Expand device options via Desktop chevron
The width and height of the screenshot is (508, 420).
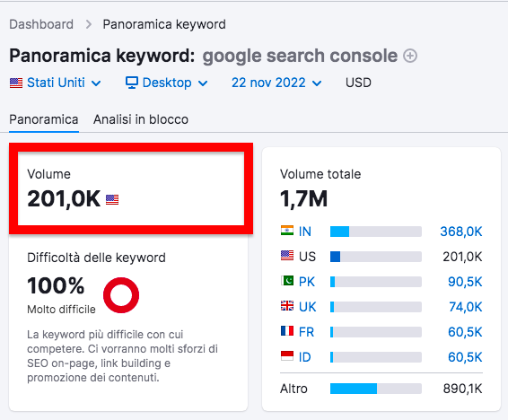[x=203, y=83]
